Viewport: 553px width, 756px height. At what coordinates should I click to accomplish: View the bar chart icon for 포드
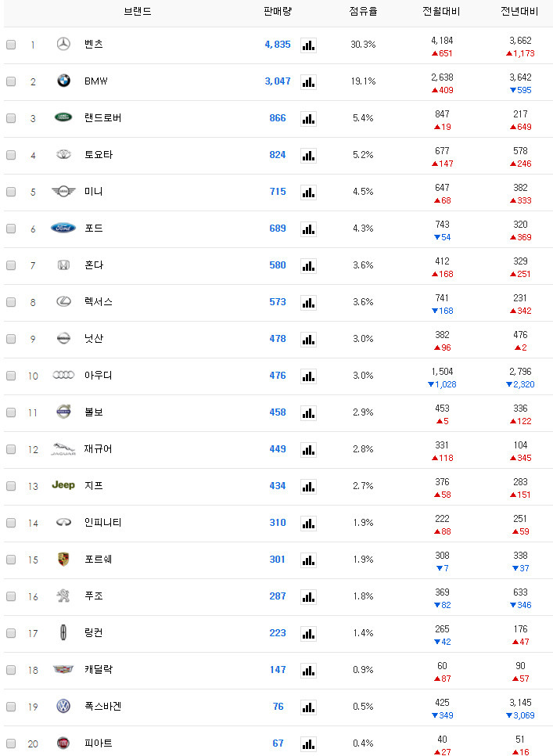pyautogui.click(x=308, y=229)
